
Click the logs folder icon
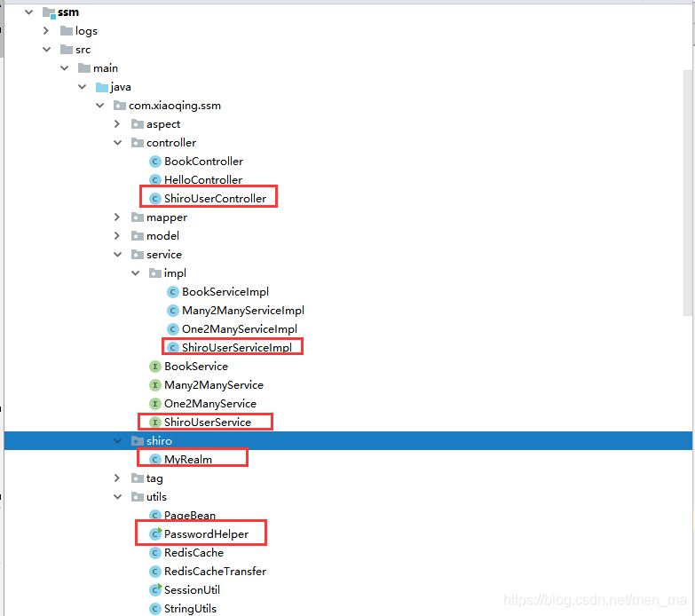click(x=67, y=30)
